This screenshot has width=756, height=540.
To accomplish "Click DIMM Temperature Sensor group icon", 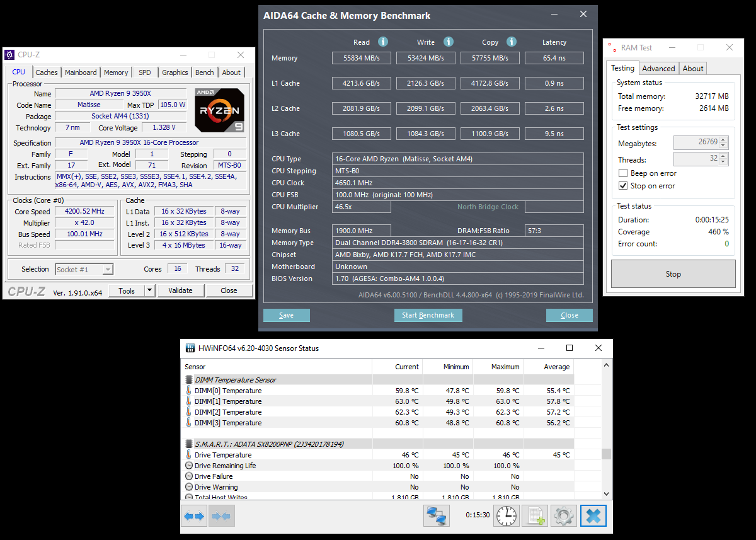I will [x=189, y=380].
